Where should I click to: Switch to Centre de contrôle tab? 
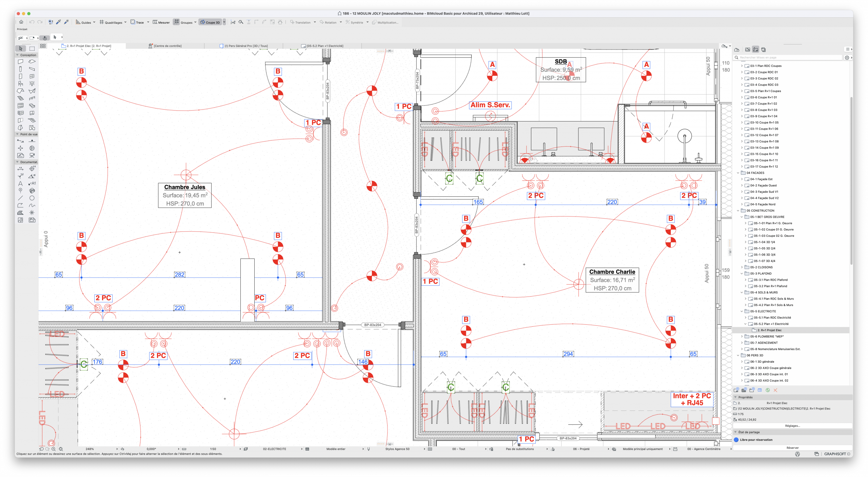point(167,46)
